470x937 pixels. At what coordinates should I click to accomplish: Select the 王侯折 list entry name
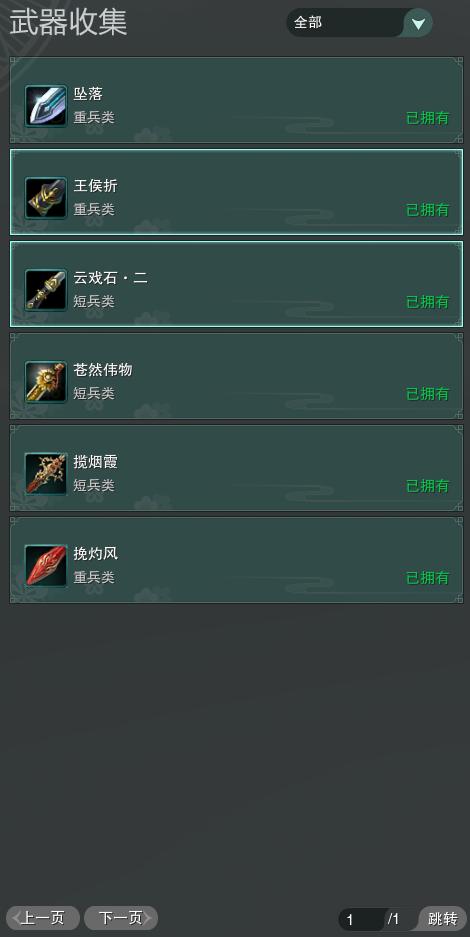point(96,186)
